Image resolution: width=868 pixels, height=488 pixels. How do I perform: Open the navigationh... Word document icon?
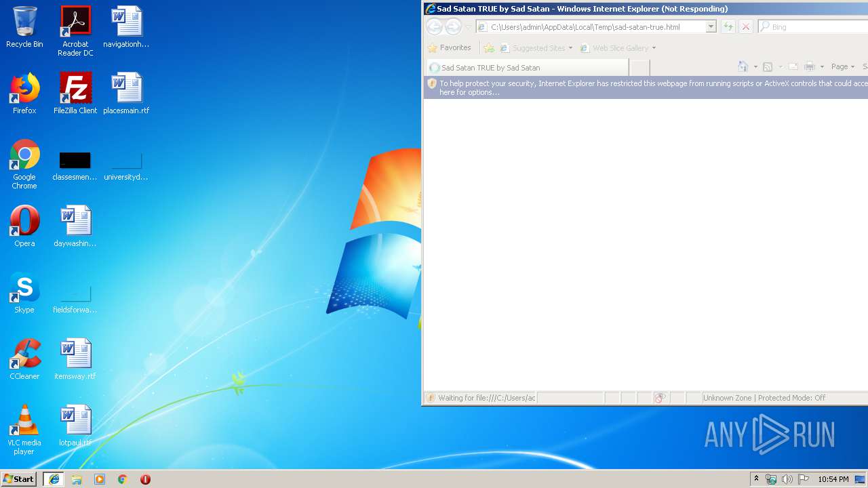tap(126, 28)
